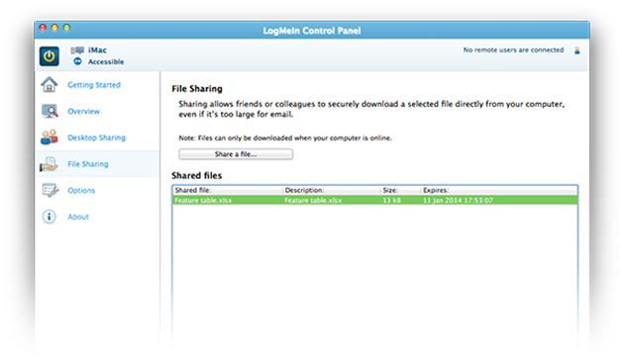Click the Accessible status icon

pyautogui.click(x=77, y=61)
